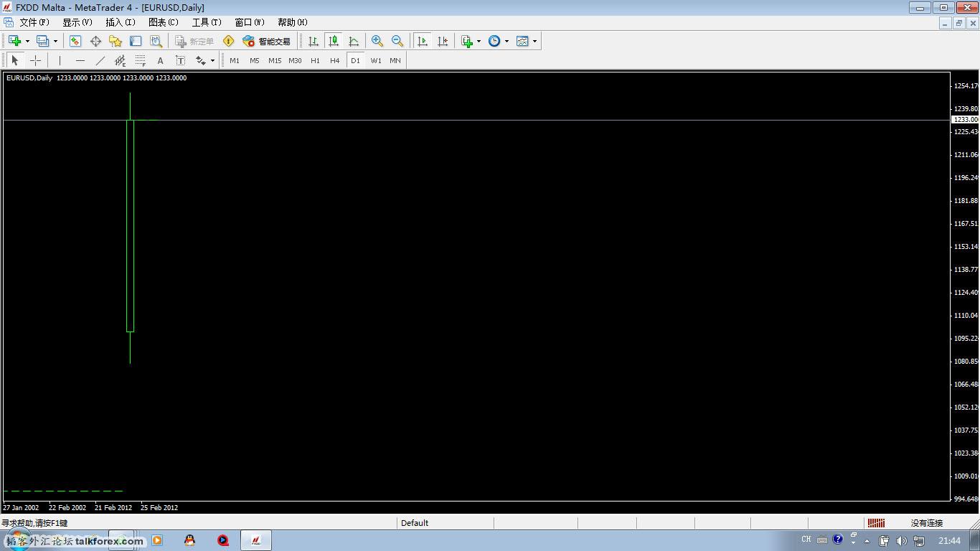
Task: Select the text A tool
Action: pyautogui.click(x=160, y=60)
